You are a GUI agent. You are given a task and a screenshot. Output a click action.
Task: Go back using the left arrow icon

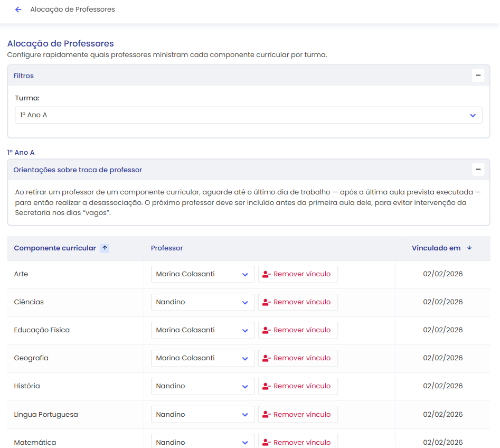(x=18, y=10)
